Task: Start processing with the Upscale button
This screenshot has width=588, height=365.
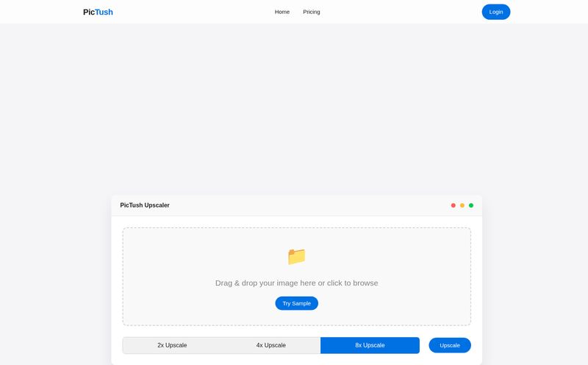Action: point(450,345)
